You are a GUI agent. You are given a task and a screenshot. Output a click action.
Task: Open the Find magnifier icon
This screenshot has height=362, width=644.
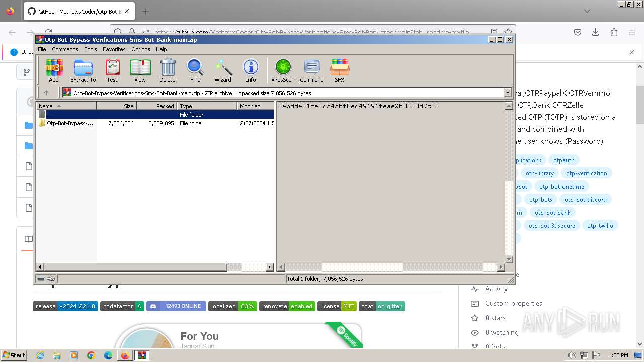[195, 70]
